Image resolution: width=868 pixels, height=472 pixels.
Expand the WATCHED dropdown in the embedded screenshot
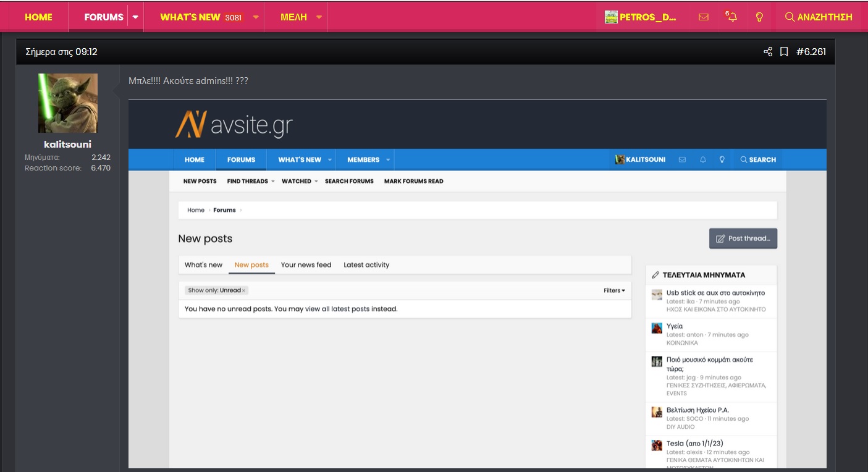316,182
